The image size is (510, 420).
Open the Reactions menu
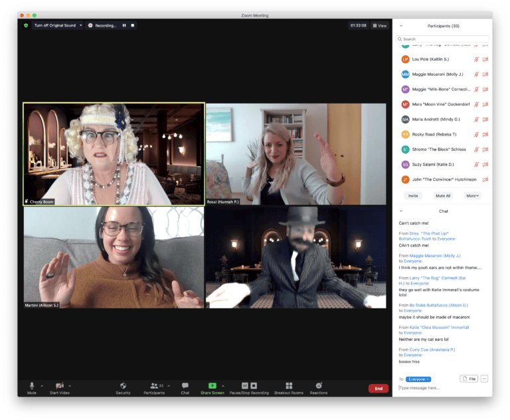pyautogui.click(x=319, y=388)
